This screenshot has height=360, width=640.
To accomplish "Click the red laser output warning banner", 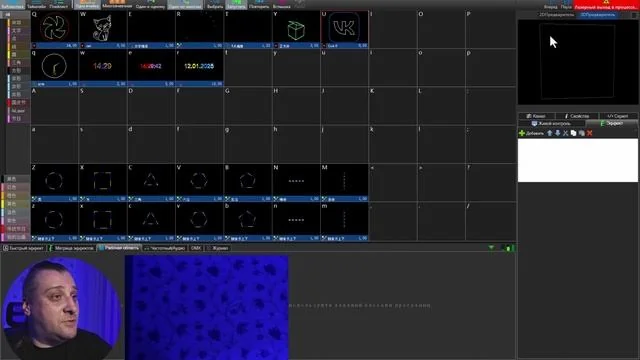I will tap(606, 5).
